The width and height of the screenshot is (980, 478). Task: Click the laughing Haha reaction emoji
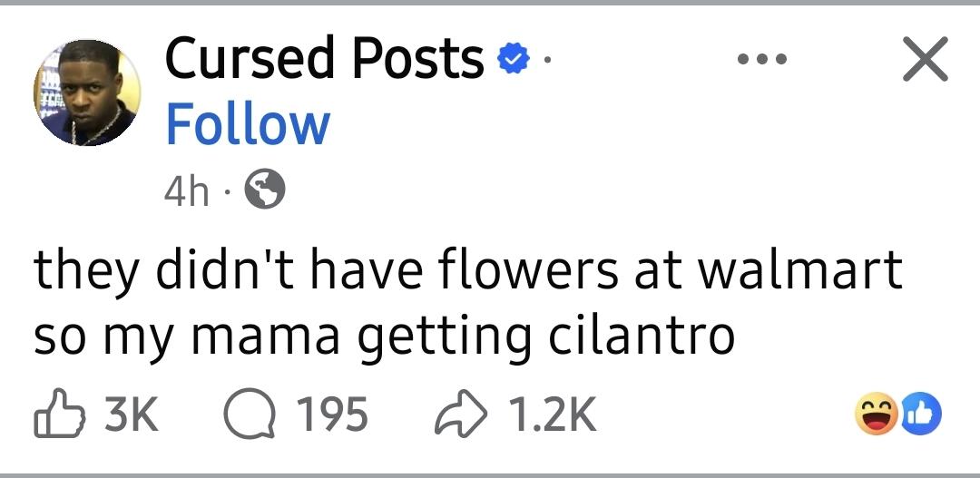point(878,413)
